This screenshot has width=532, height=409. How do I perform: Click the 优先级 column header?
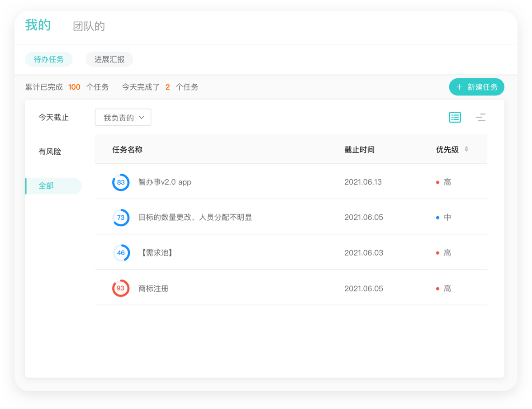pyautogui.click(x=447, y=150)
